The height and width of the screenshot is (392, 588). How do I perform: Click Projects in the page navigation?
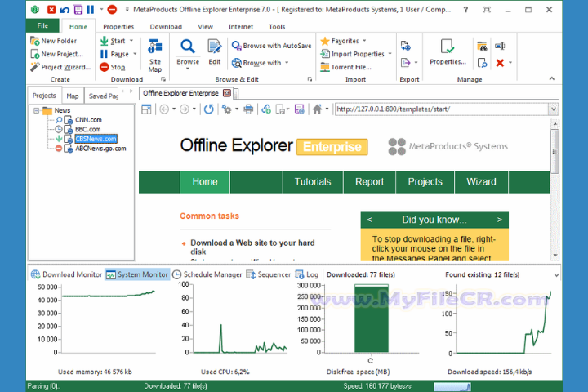pyautogui.click(x=425, y=182)
